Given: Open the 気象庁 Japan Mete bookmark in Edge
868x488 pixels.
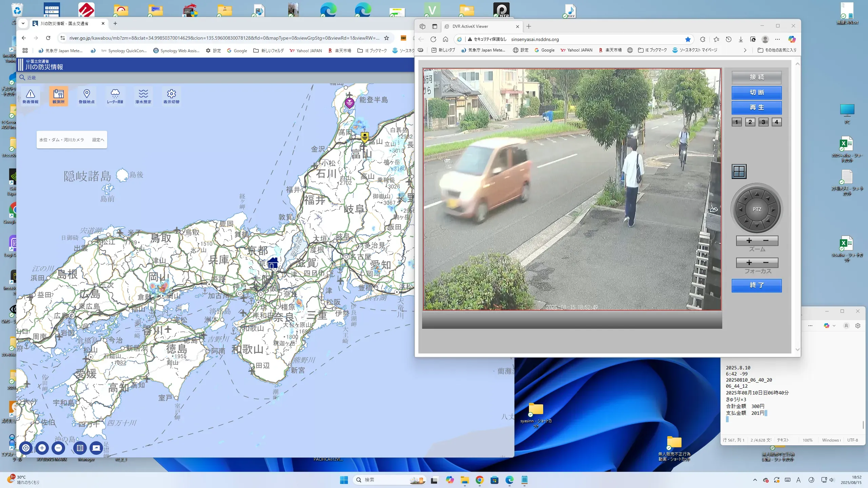Looking at the screenshot, I should [x=483, y=50].
